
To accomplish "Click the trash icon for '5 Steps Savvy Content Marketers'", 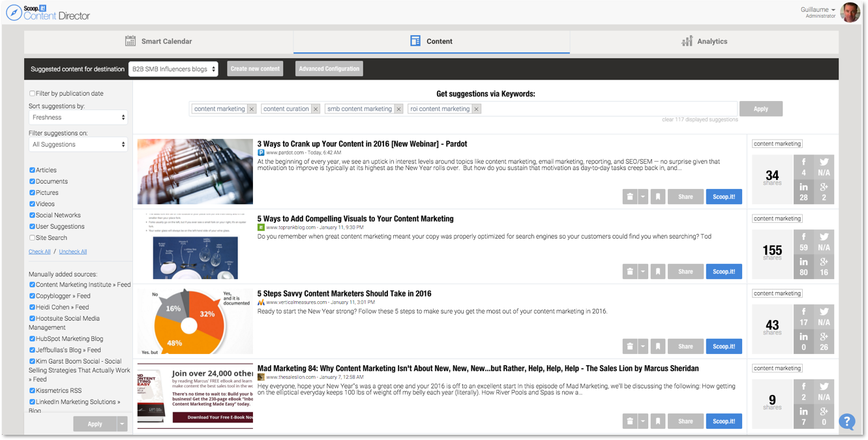I will pyautogui.click(x=629, y=347).
